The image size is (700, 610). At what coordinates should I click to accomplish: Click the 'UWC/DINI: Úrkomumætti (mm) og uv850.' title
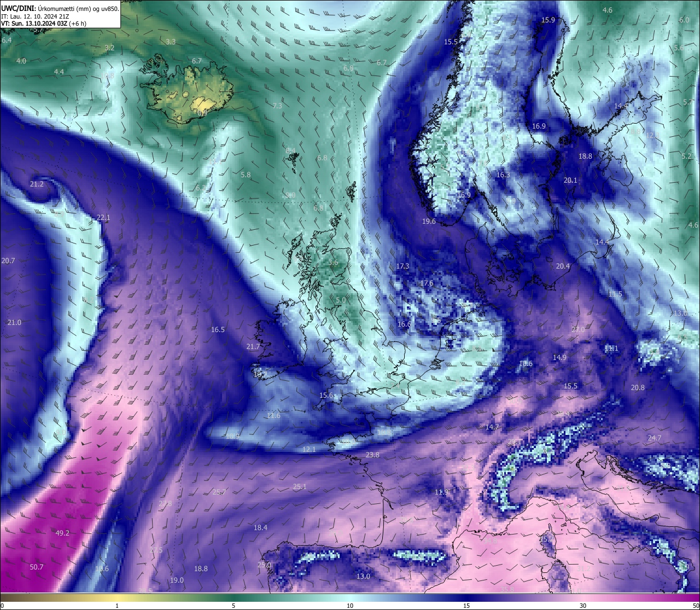60,8
